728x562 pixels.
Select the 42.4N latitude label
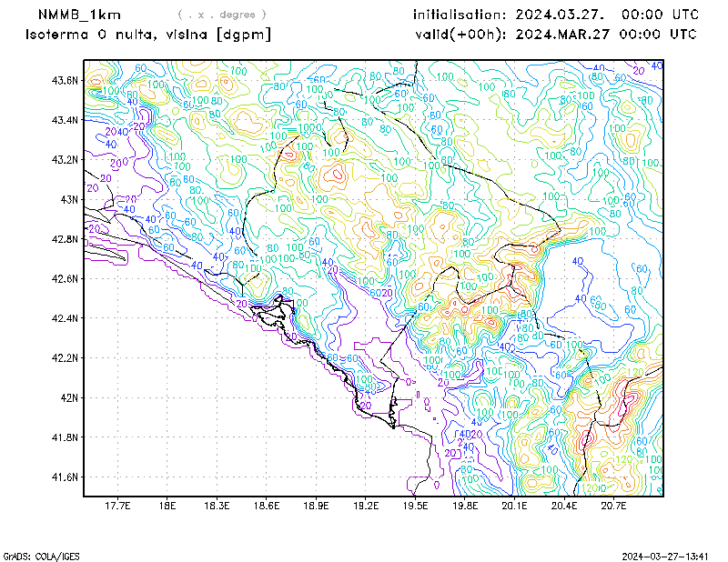pyautogui.click(x=65, y=318)
